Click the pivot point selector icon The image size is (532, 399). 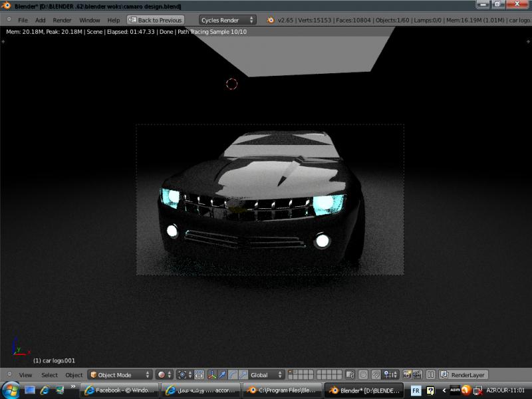click(x=182, y=375)
